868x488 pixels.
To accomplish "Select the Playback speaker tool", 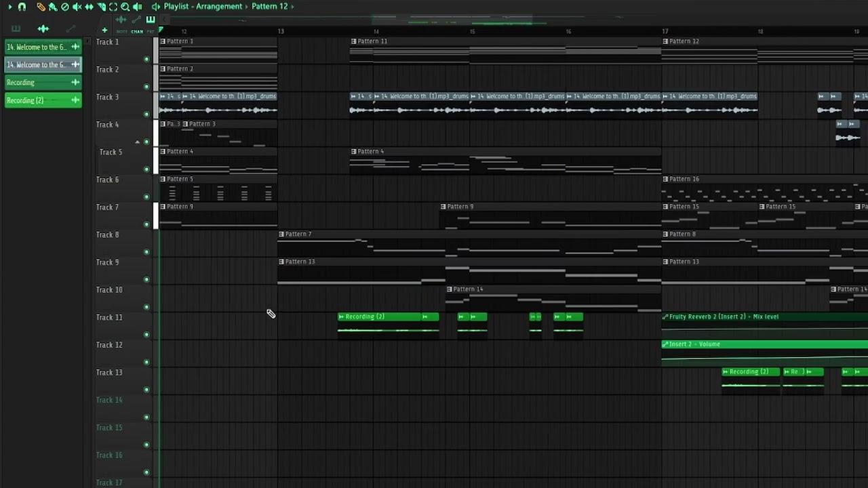I will 137,7.
